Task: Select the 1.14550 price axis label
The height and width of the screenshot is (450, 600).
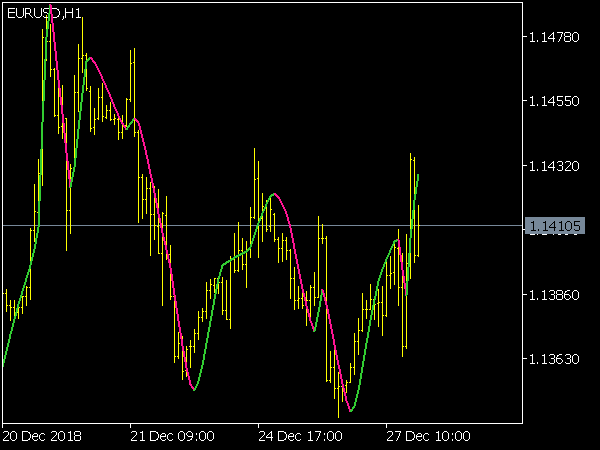Action: click(x=554, y=101)
